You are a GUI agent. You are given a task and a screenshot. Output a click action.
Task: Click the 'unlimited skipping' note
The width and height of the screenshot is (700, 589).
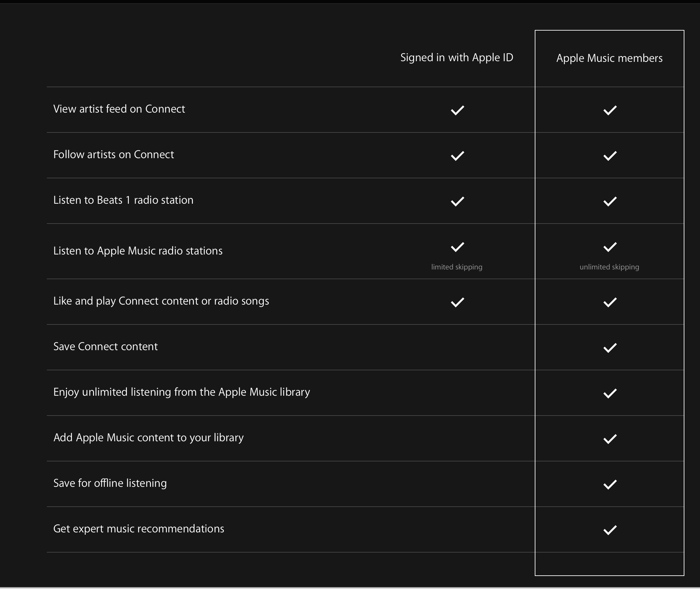[609, 267]
